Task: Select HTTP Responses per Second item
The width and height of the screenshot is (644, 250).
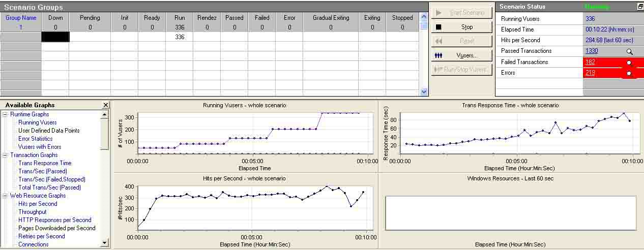Action: 55,220
